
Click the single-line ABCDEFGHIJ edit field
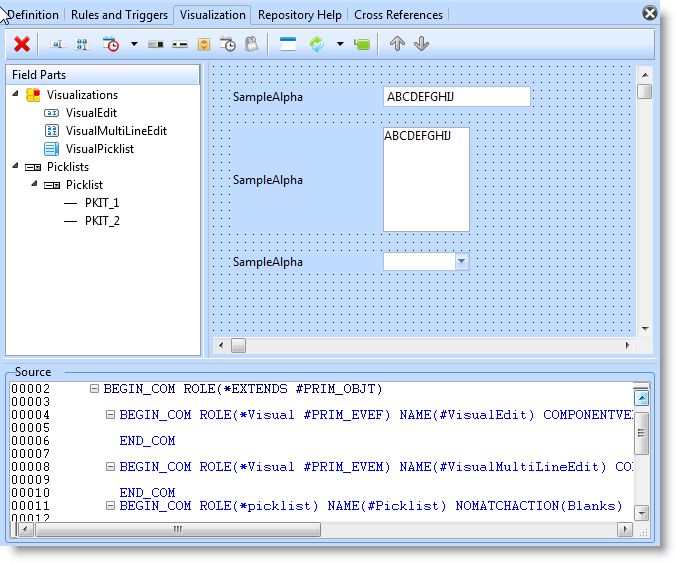(x=457, y=97)
